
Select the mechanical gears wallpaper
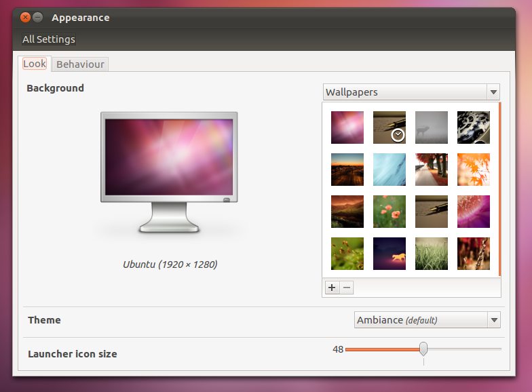473,128
